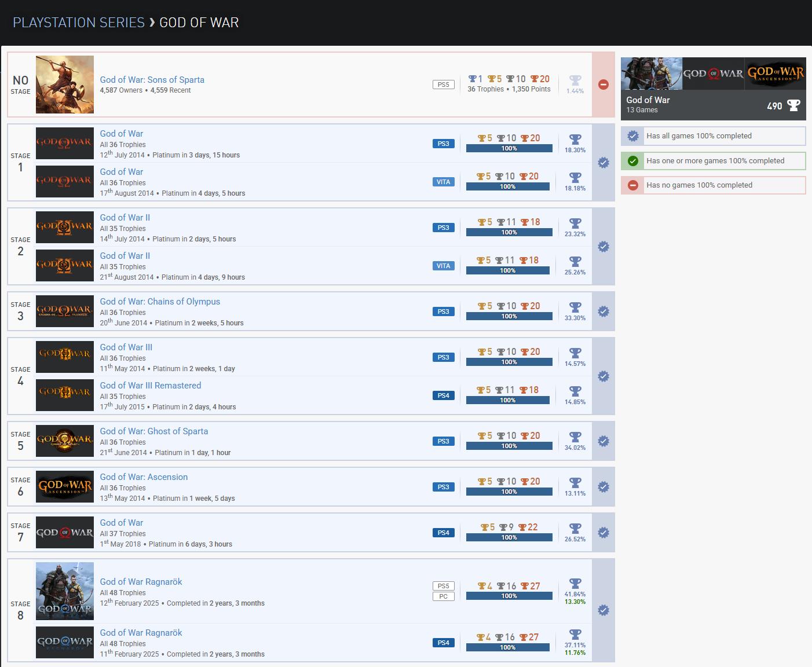
Task: Click the 14.57% platinum trophy icon
Action: 575,353
